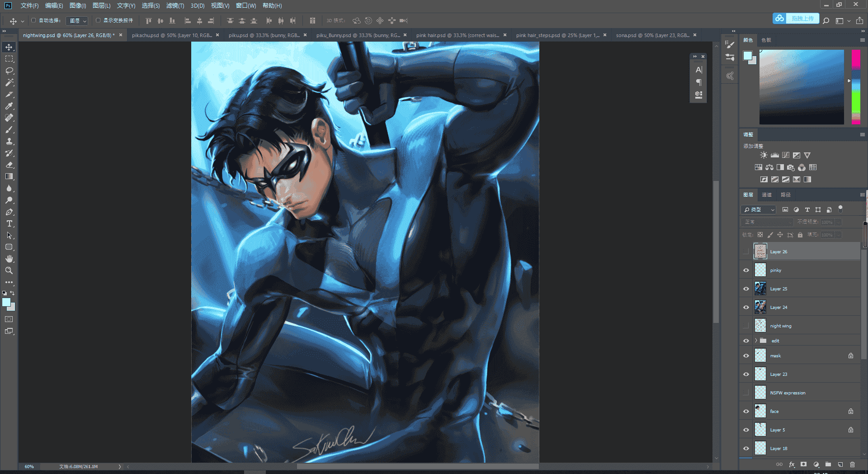Viewport: 868px width, 474px height.
Task: Select the Zoom tool
Action: (9, 270)
